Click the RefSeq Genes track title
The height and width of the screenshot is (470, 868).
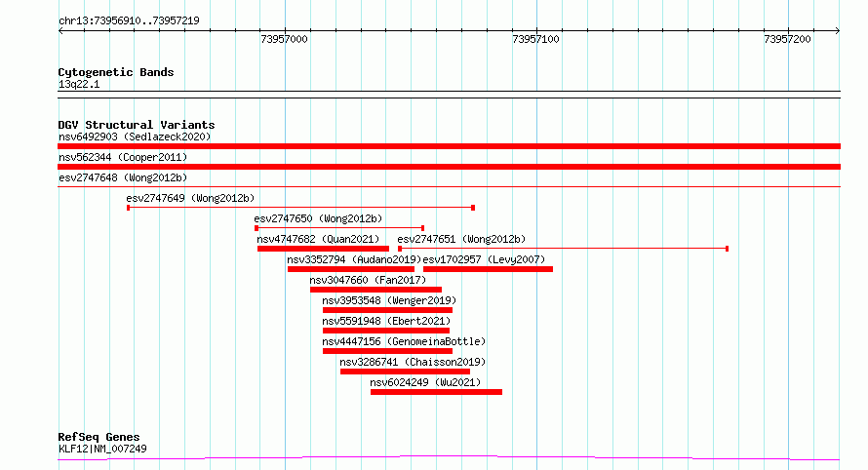click(x=99, y=437)
